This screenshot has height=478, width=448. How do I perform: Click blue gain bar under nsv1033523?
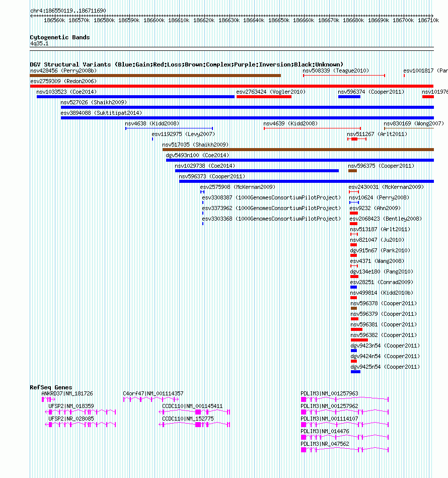(135, 97)
